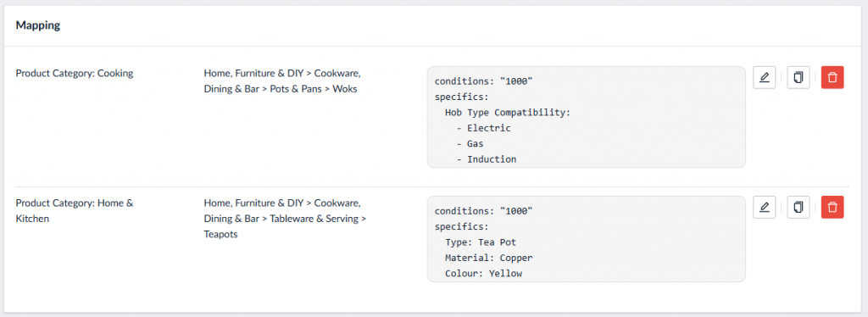Click the Type: Tea Pot line
This screenshot has width=868, height=317.
click(481, 242)
